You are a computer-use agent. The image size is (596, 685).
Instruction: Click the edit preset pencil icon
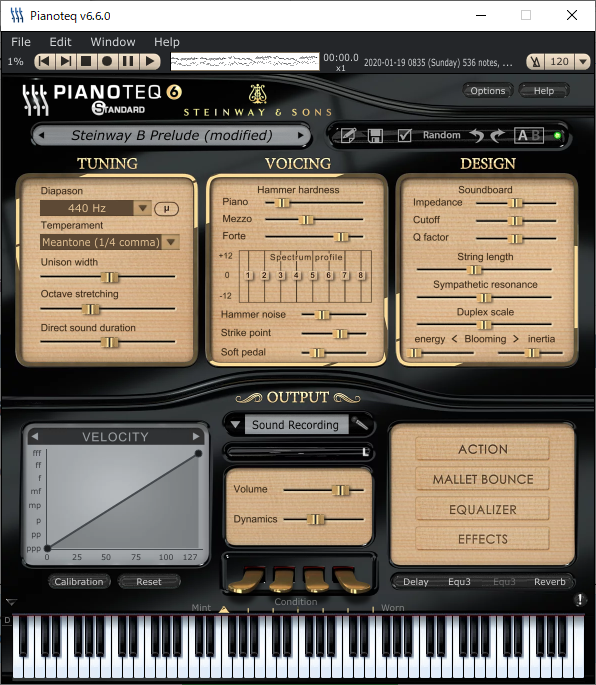pos(348,135)
